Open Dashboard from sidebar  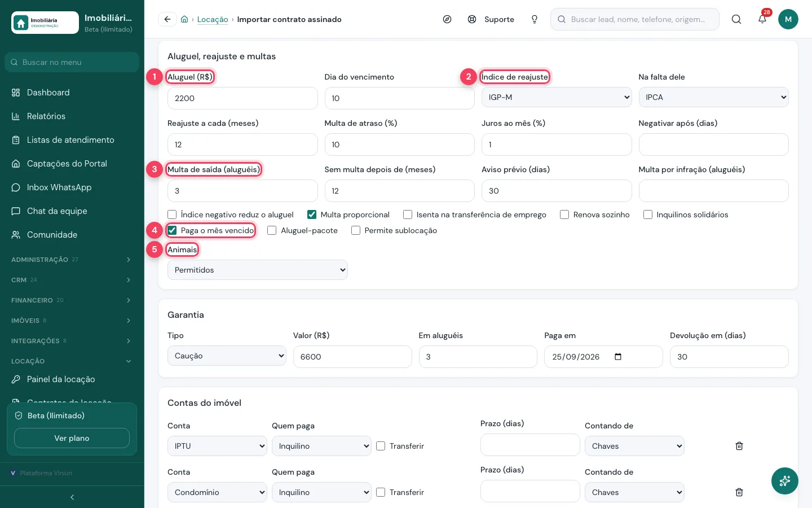[x=72, y=93]
